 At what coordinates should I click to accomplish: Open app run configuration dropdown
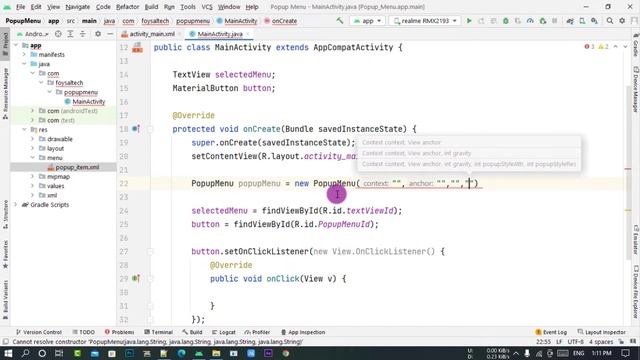[x=367, y=21]
